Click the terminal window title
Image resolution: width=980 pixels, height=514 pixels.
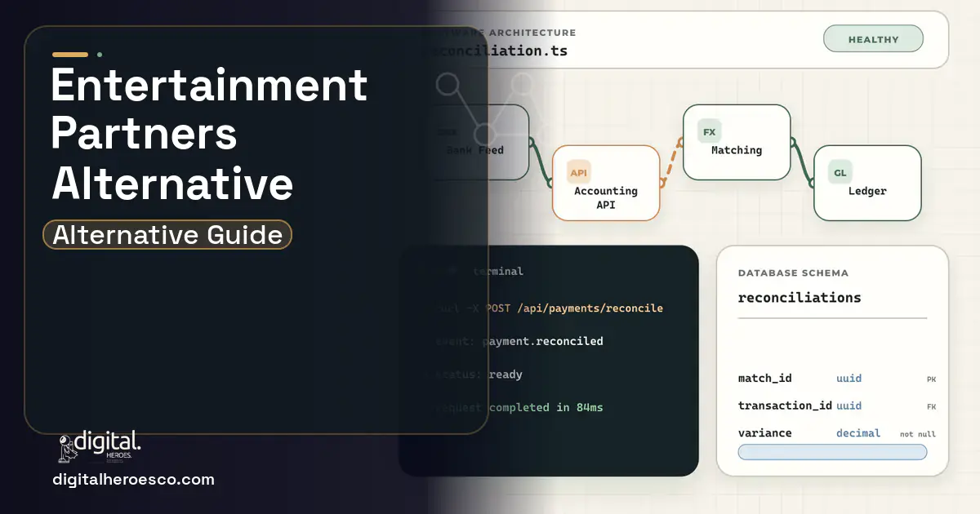[x=498, y=271]
